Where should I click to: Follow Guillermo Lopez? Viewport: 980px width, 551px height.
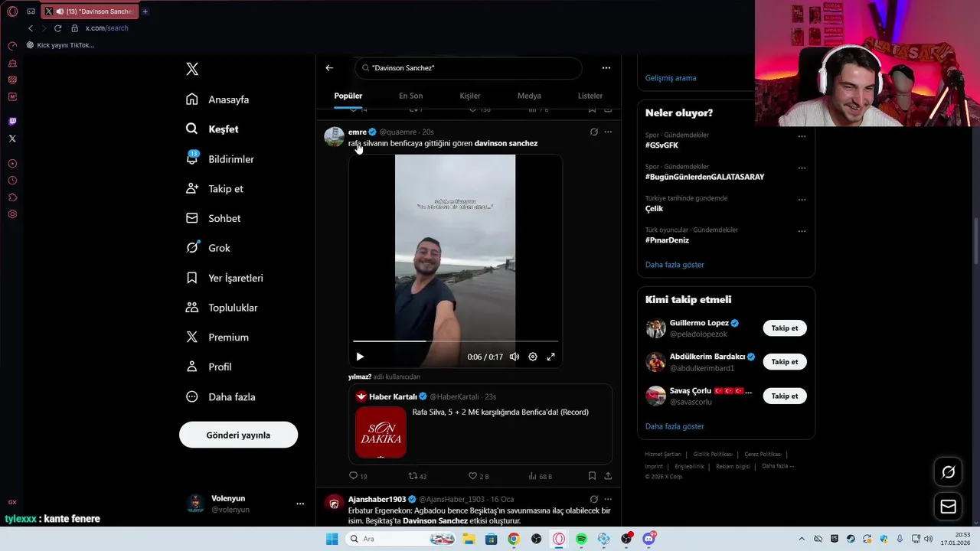[785, 328]
